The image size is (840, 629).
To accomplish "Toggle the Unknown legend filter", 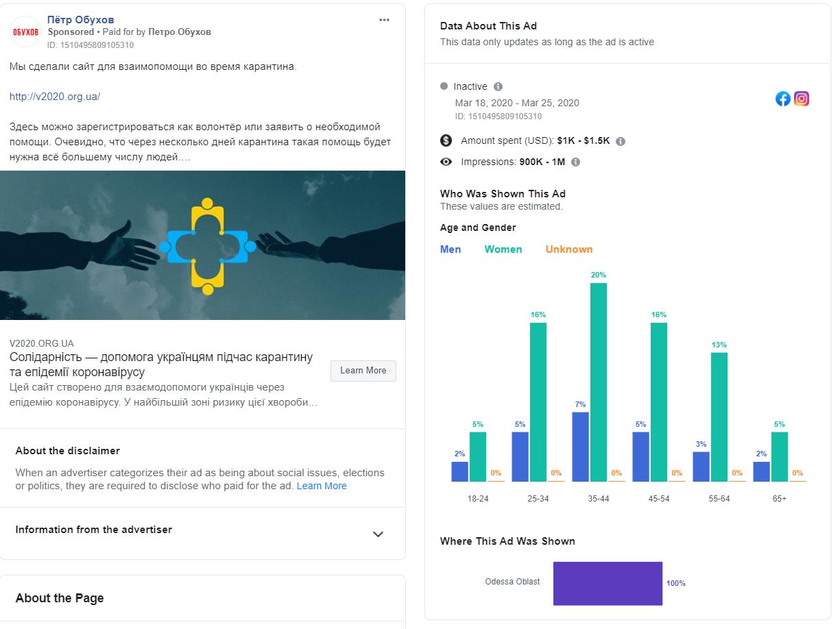I will tap(569, 249).
